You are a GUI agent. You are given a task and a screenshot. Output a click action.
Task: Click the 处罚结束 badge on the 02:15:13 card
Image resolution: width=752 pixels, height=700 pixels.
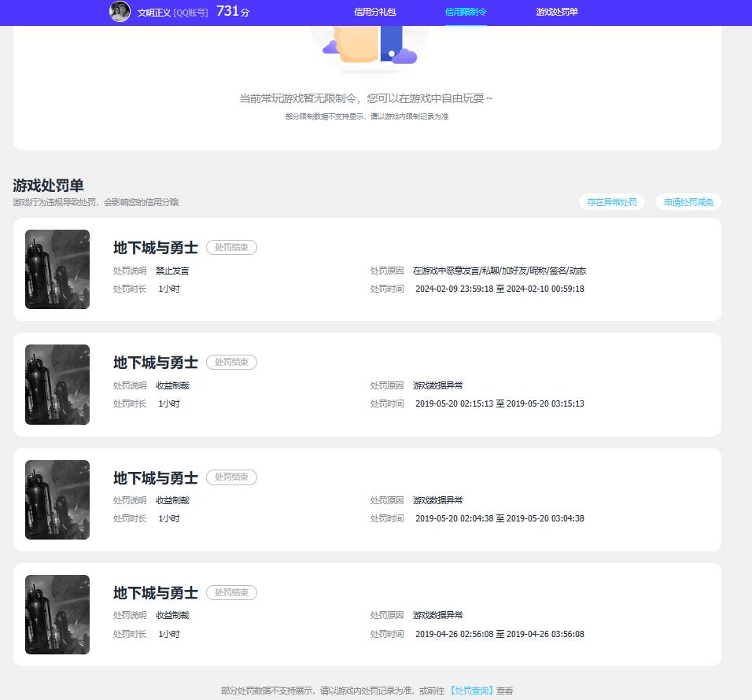[231, 363]
